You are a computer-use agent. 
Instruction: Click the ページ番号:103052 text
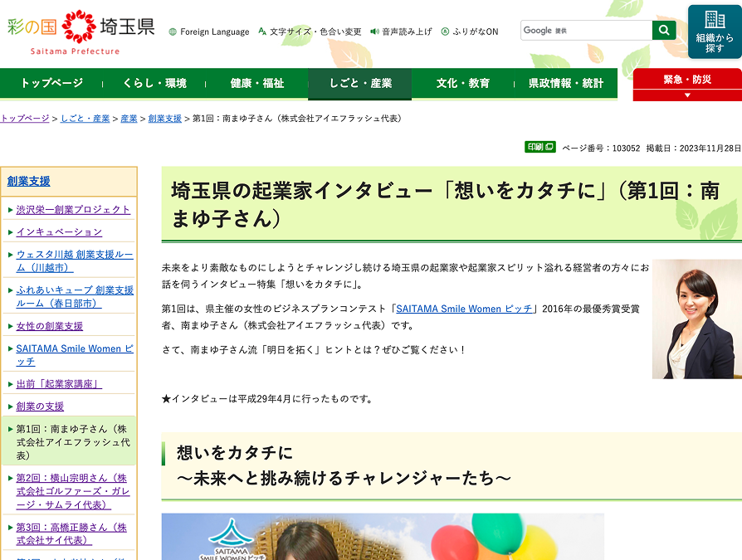[x=601, y=148]
